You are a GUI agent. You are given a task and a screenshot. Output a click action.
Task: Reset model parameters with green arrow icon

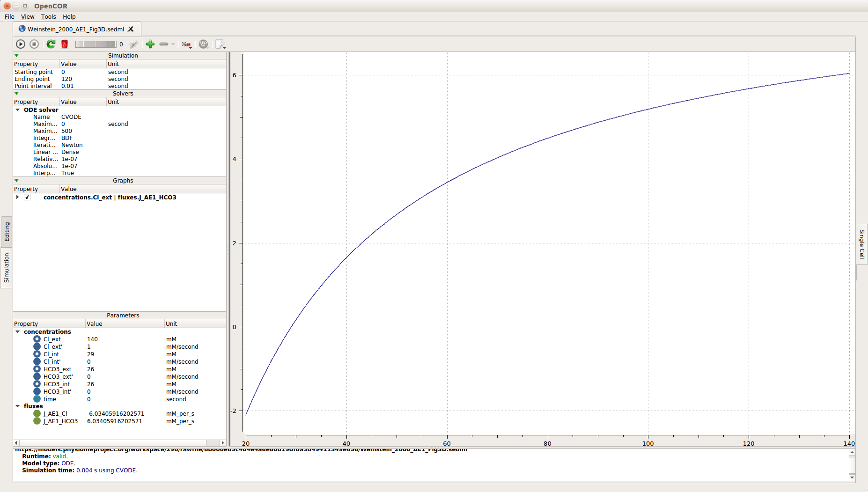tap(51, 44)
